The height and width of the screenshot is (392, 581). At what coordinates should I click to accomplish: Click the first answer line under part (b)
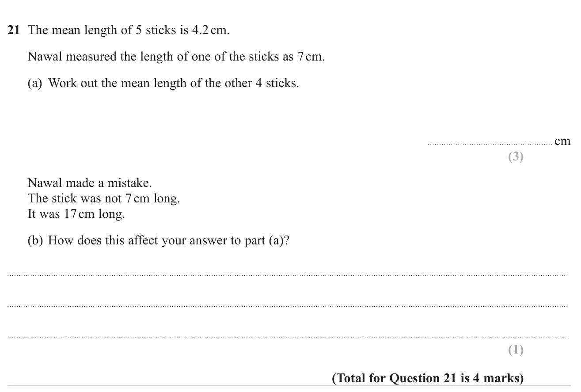288,275
